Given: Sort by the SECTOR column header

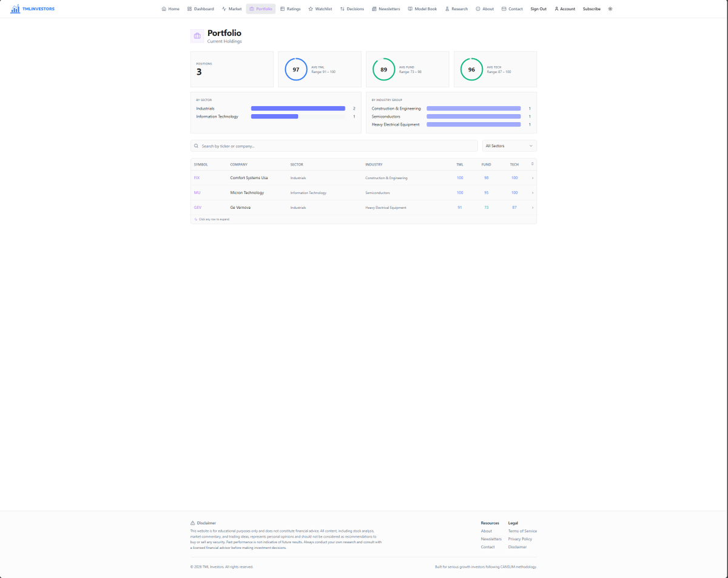Looking at the screenshot, I should [x=297, y=165].
